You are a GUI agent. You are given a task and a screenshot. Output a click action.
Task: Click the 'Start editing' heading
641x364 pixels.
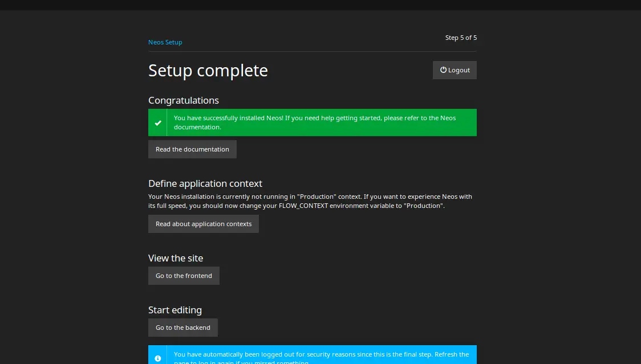tap(175, 310)
